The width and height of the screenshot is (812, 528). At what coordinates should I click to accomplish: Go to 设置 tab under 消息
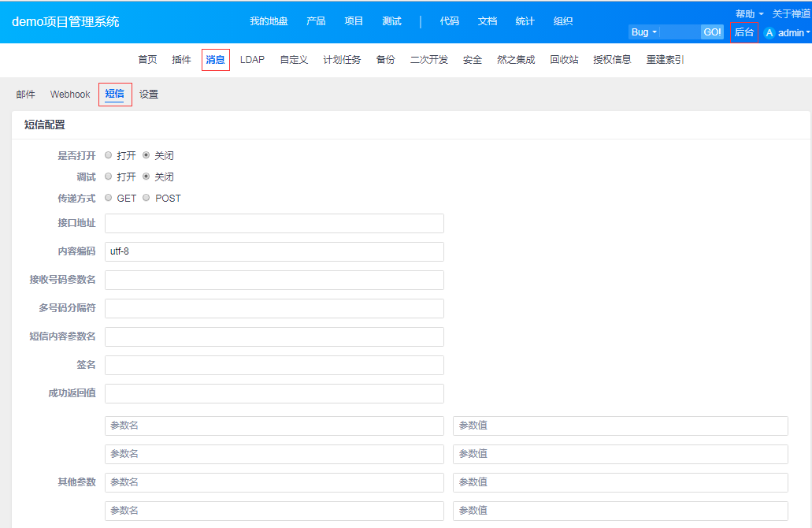(149, 95)
